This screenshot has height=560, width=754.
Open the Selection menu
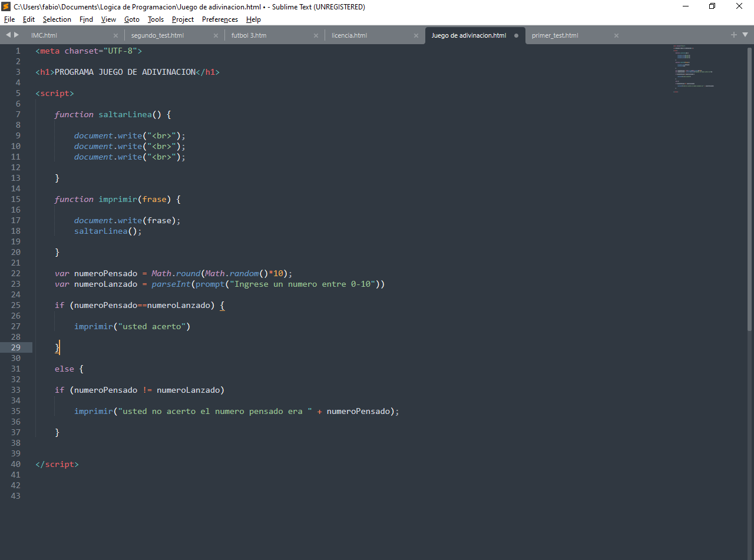pyautogui.click(x=57, y=19)
